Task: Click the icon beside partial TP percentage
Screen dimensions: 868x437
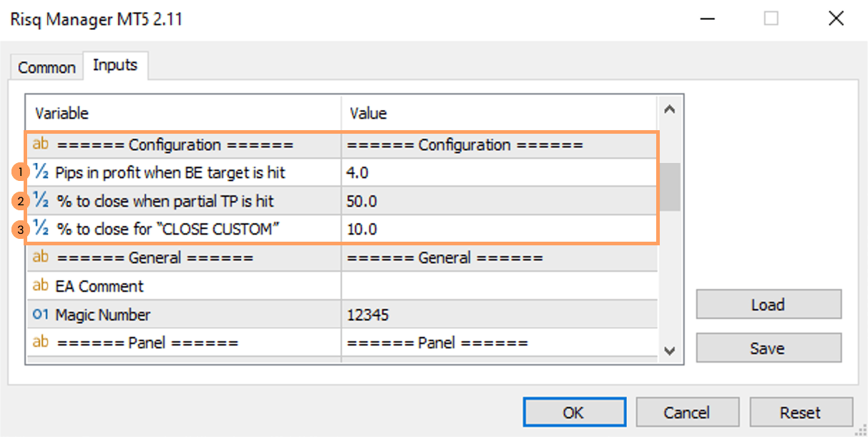Action: point(41,201)
